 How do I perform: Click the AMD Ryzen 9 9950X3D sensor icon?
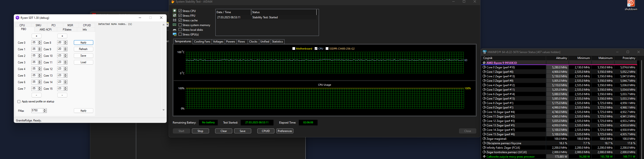(x=484, y=63)
